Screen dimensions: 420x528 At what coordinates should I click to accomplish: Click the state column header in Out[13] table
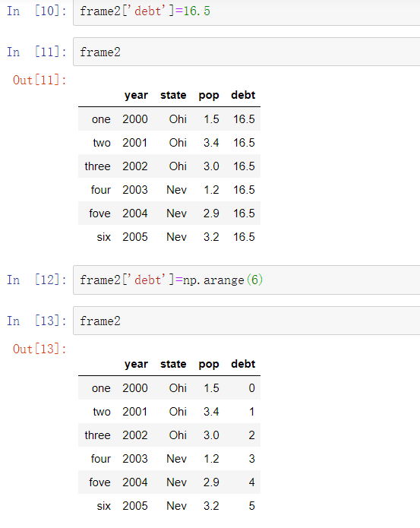pos(173,364)
